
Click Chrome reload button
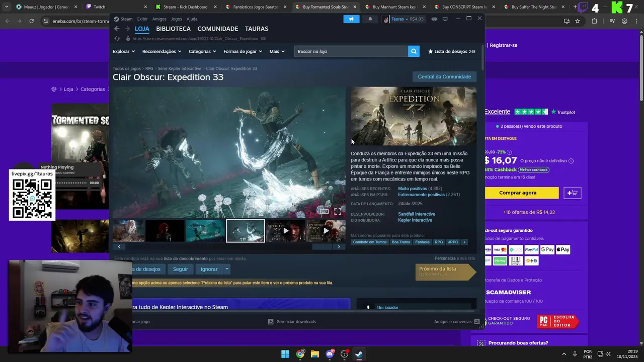(31, 21)
